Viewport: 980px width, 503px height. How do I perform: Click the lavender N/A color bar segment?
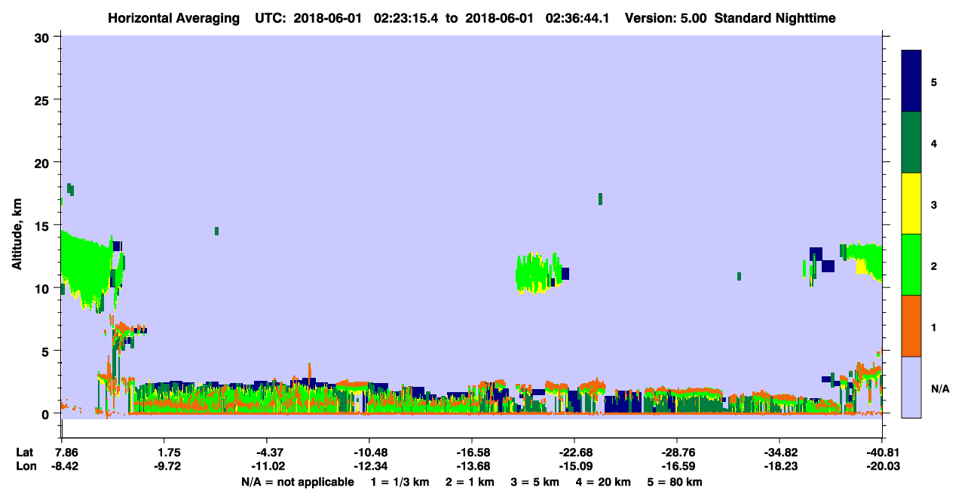click(x=911, y=387)
